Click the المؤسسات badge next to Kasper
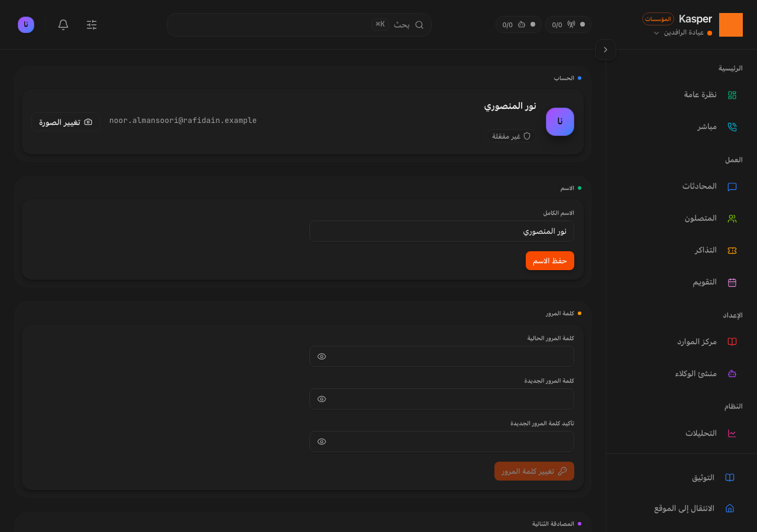This screenshot has width=757, height=532. pos(658,19)
